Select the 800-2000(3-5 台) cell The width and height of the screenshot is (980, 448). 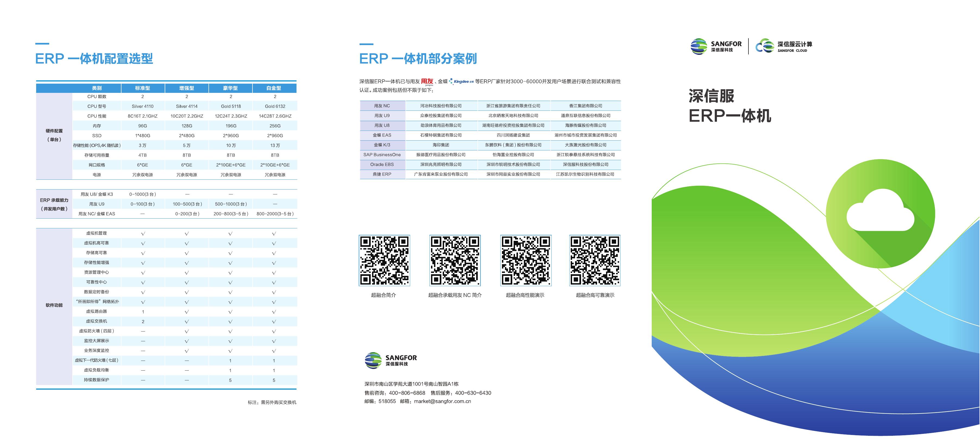(x=275, y=214)
